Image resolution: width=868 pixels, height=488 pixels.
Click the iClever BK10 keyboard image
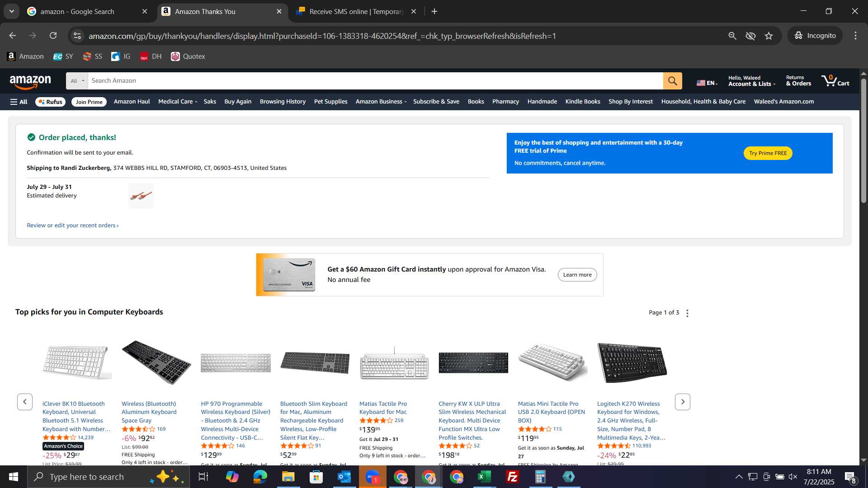77,362
